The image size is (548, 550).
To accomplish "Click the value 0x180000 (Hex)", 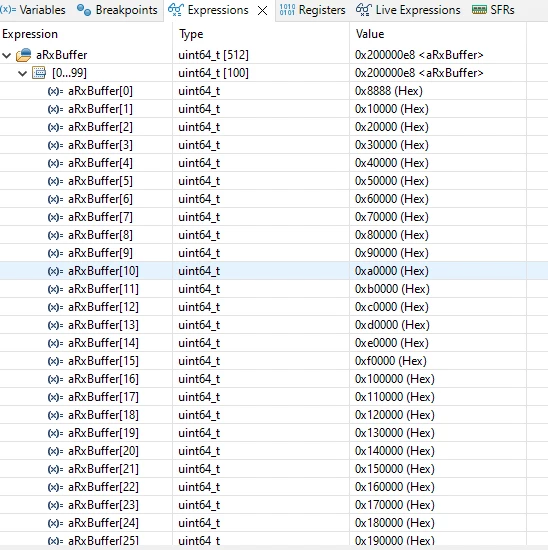I will (x=395, y=523).
